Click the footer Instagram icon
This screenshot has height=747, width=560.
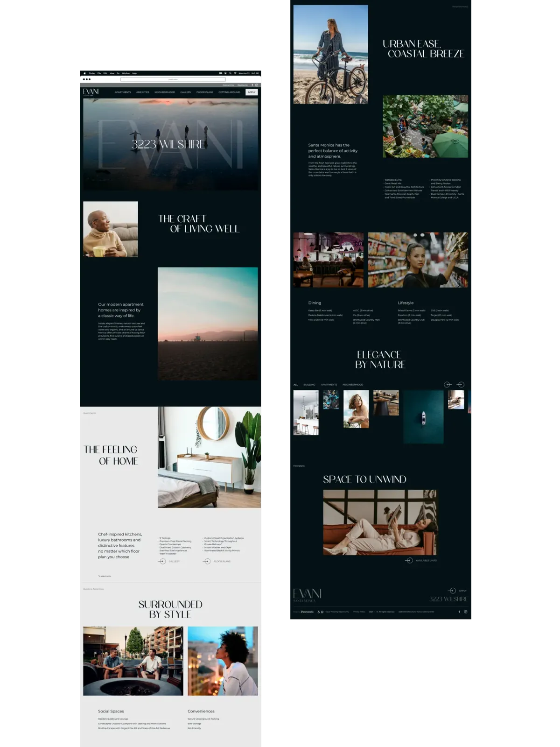point(465,612)
